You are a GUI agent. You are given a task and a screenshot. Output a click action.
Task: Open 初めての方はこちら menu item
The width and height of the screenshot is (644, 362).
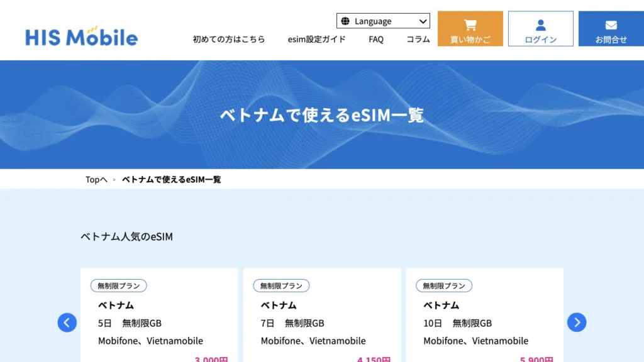229,39
